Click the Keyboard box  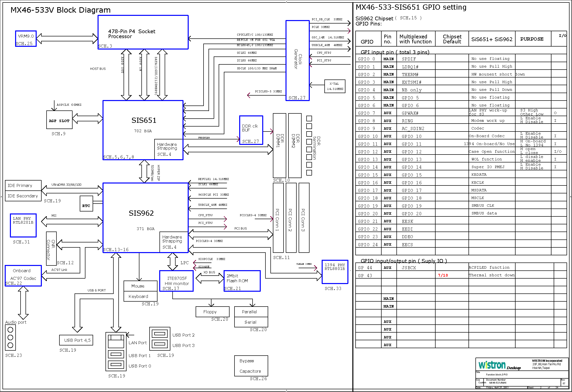tap(140, 296)
